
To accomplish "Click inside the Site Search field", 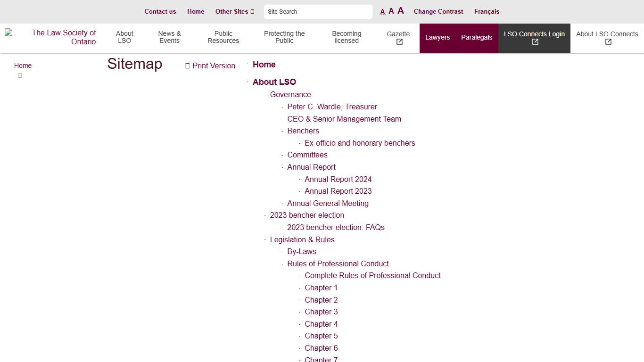I will coord(318,11).
